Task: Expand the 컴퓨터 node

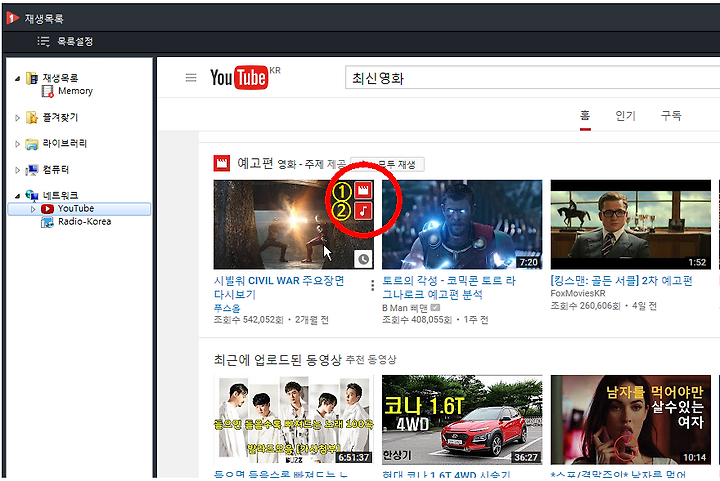Action: pyautogui.click(x=17, y=170)
